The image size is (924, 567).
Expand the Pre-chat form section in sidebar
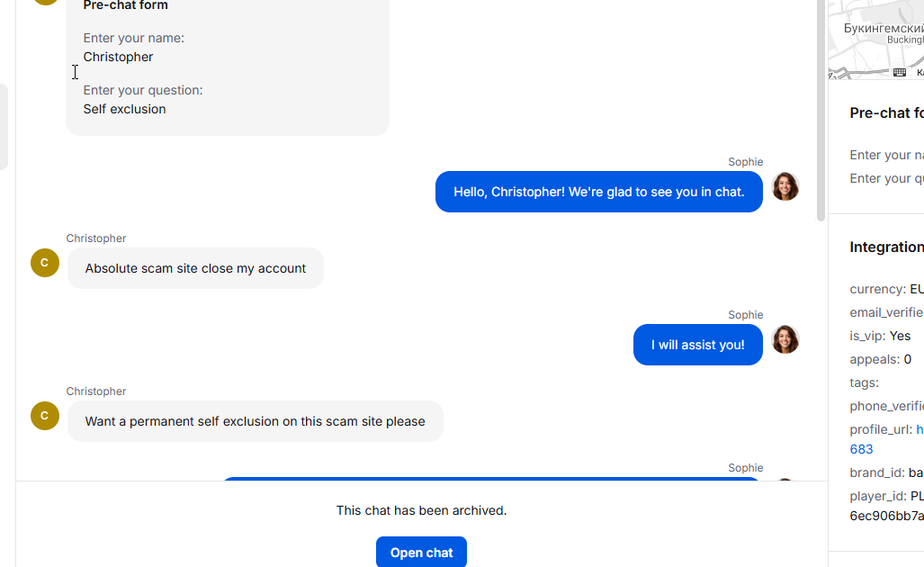(886, 112)
